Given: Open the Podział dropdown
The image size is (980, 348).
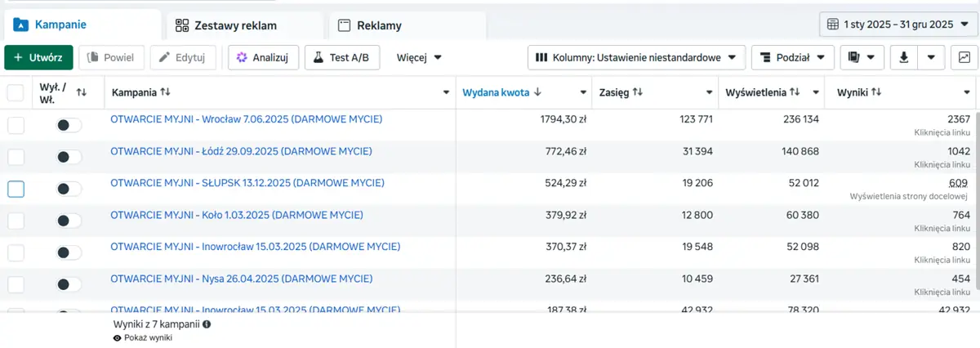Looking at the screenshot, I should (792, 57).
